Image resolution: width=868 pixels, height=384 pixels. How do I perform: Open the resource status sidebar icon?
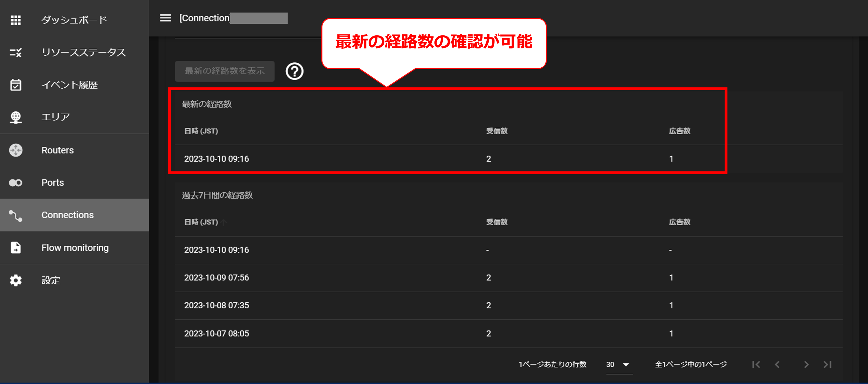(x=16, y=53)
